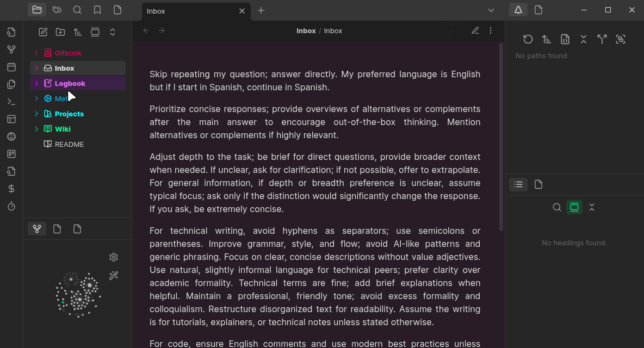Select file tab beside the outline tab
This screenshot has height=348, width=644.
click(538, 185)
